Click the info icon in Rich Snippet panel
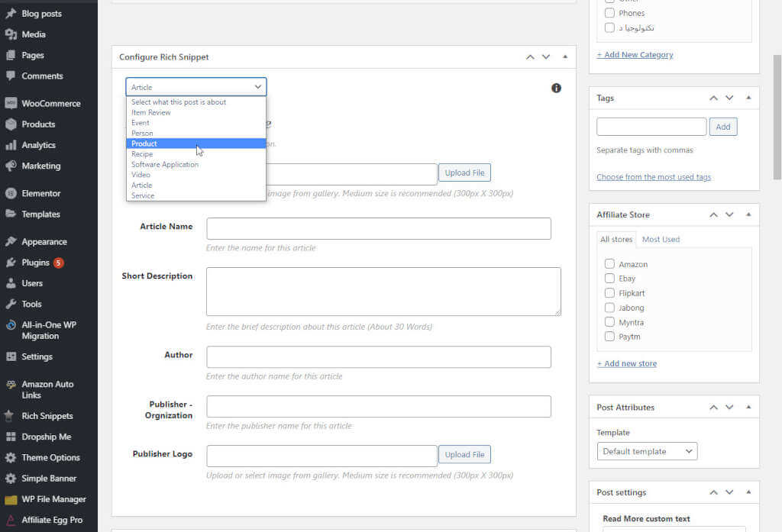This screenshot has height=532, width=782. pyautogui.click(x=556, y=89)
